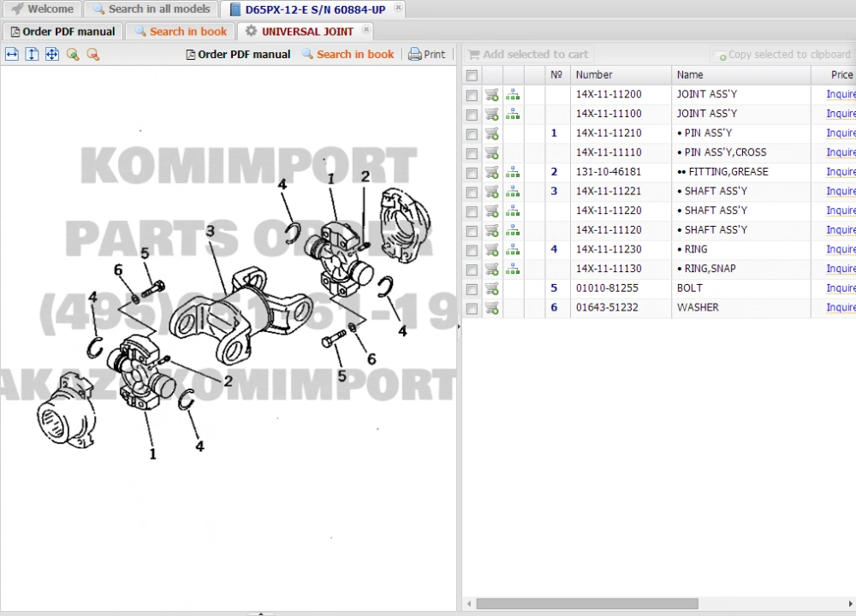Screen dimensions: 856x616
Task: Click left arrow of table horizontal scrollbar
Action: tap(469, 603)
